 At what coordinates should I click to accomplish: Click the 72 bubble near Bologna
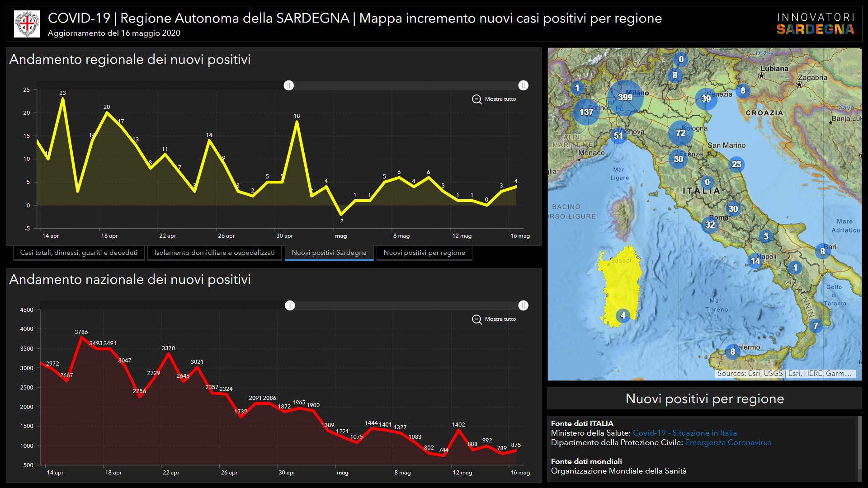[680, 133]
